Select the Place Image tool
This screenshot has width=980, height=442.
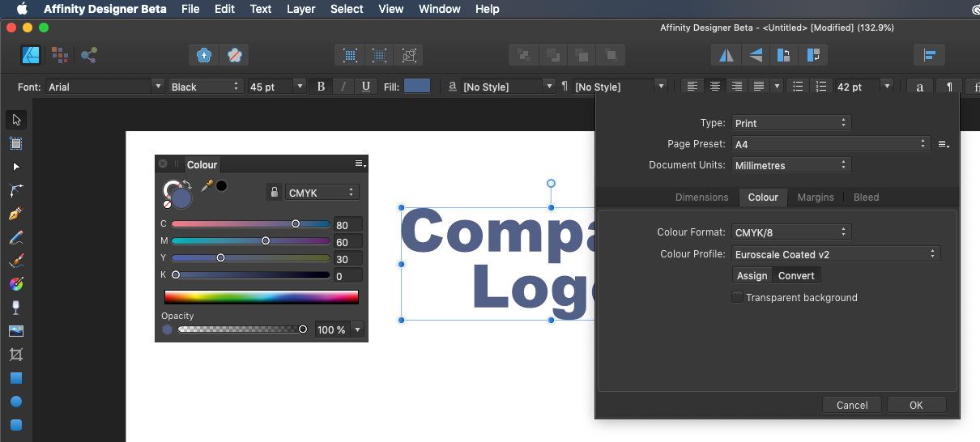tap(16, 331)
